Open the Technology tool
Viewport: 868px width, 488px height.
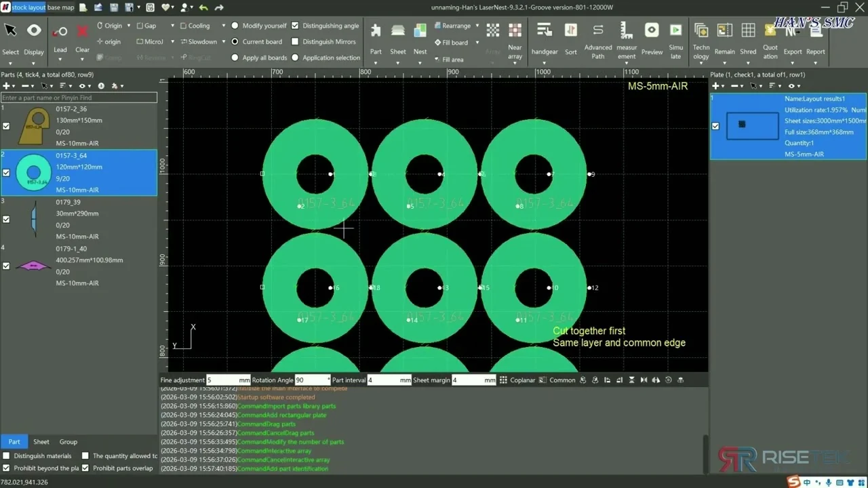701,30
